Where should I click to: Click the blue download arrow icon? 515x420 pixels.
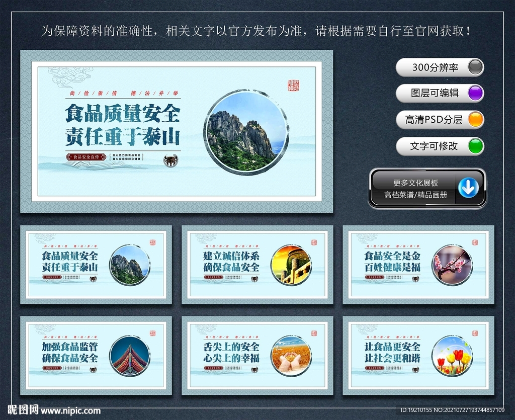tap(468, 188)
